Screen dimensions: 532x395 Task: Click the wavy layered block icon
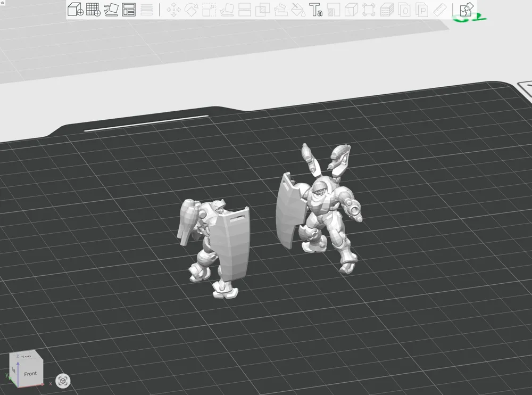click(386, 10)
